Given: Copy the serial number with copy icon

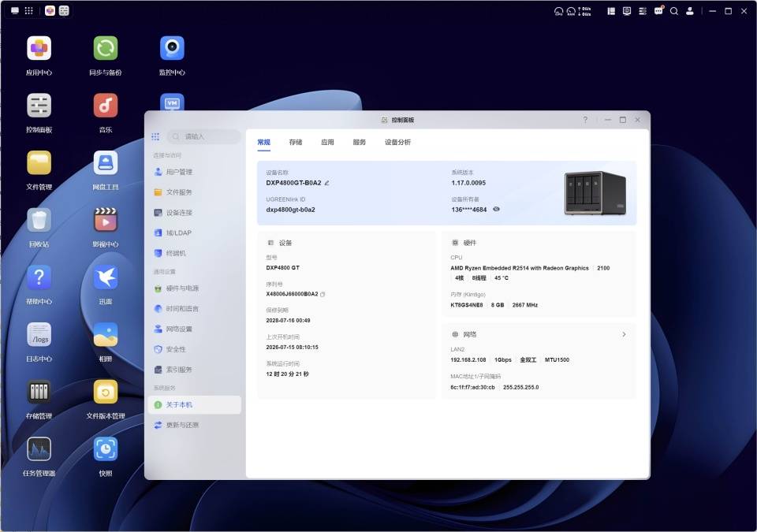Looking at the screenshot, I should click(323, 294).
